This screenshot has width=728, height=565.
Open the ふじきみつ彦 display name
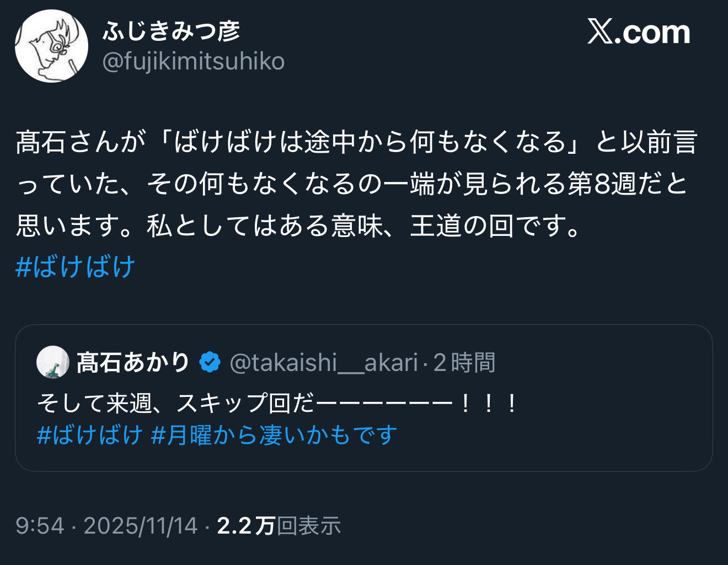coord(171,31)
